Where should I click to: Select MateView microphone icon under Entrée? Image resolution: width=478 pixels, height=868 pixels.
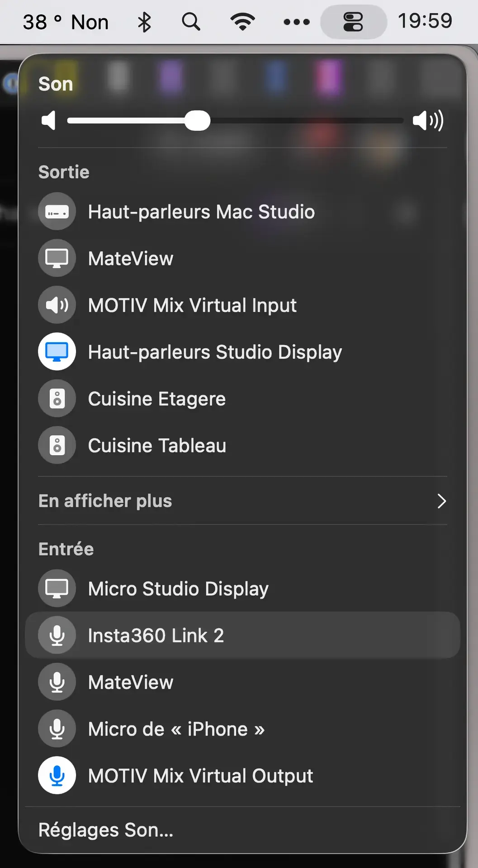click(x=57, y=682)
